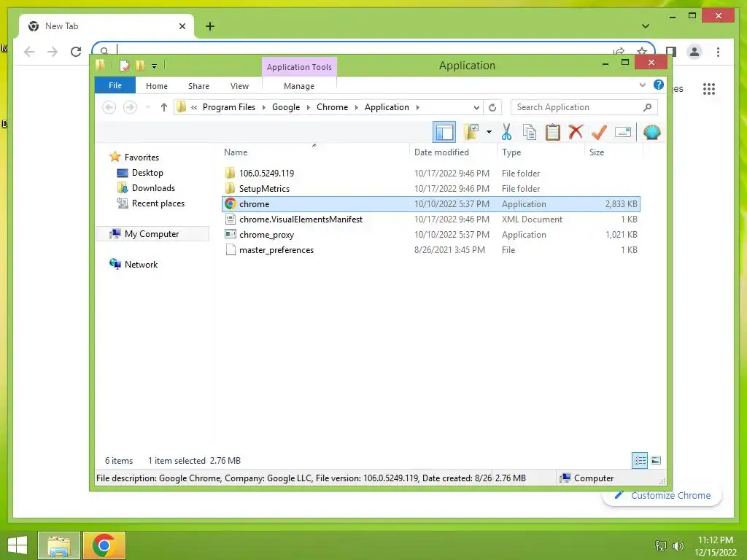747x560 pixels.
Task: Expand the arrow after Program Files breadcrumb
Action: [x=263, y=108]
